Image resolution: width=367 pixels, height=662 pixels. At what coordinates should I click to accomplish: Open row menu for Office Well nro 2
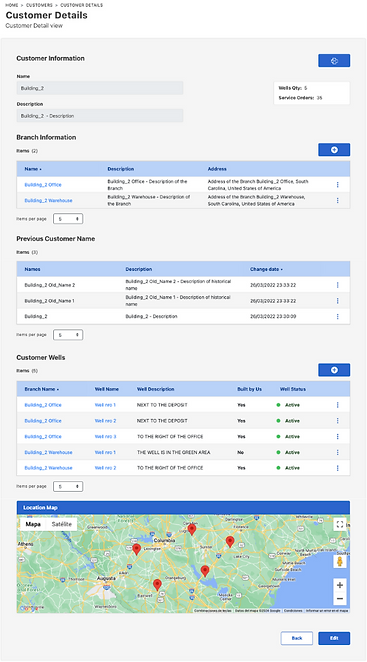point(337,421)
